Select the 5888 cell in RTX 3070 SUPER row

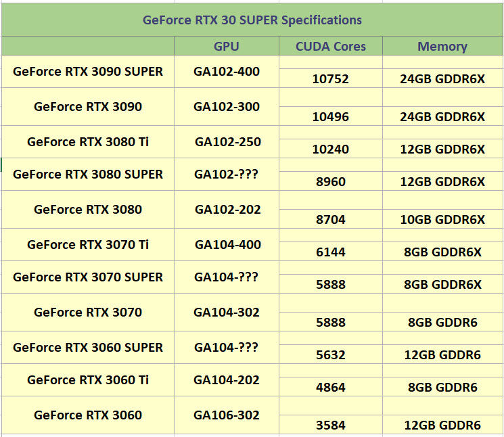[330, 284]
